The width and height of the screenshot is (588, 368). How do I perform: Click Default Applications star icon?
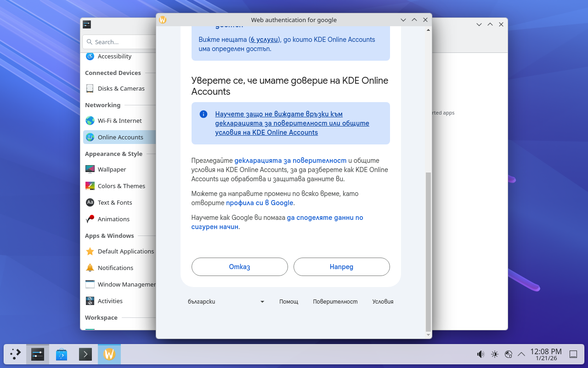(90, 252)
